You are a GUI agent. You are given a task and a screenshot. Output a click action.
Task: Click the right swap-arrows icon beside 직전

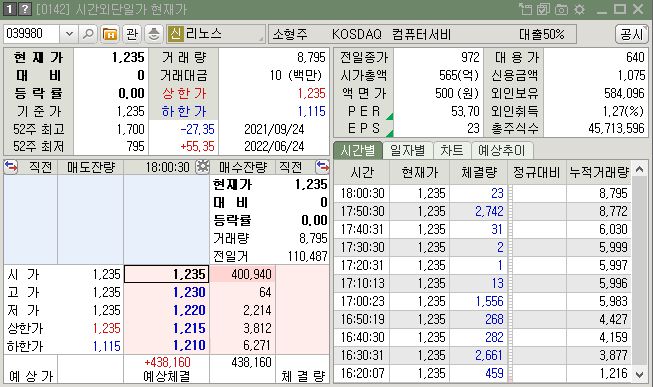(x=322, y=167)
